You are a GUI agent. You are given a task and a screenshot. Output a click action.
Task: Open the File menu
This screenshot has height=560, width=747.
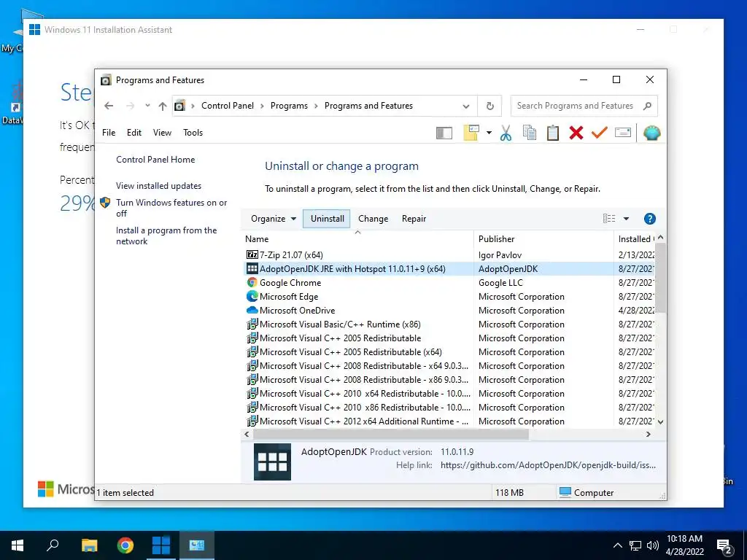(x=109, y=133)
